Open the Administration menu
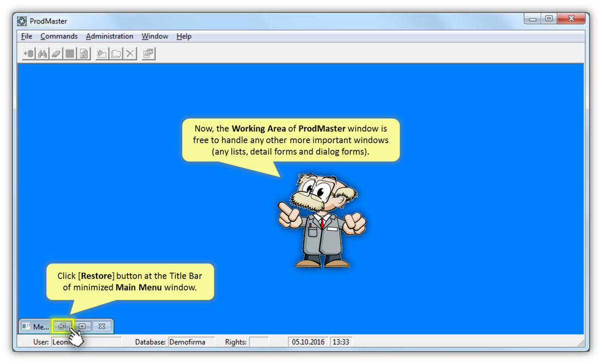Screen dimensions: 602x364 click(x=110, y=36)
